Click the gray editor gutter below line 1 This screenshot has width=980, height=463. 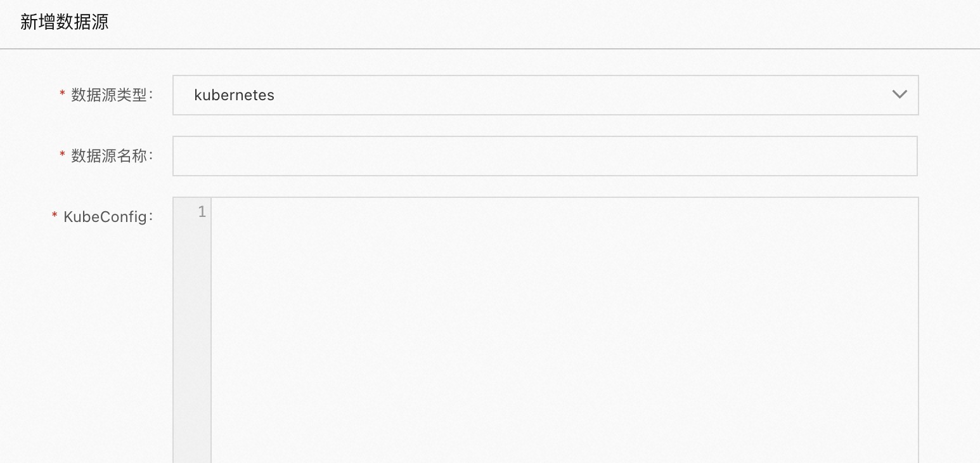pyautogui.click(x=192, y=342)
